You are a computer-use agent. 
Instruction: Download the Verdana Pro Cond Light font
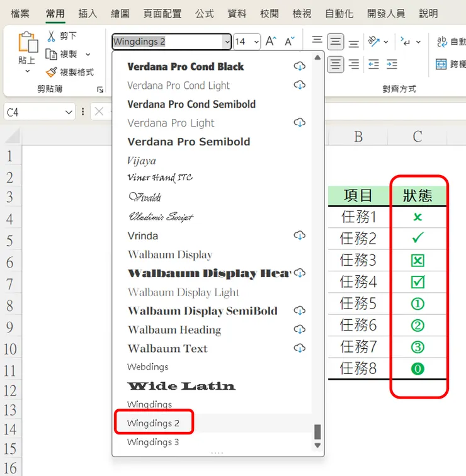299,85
